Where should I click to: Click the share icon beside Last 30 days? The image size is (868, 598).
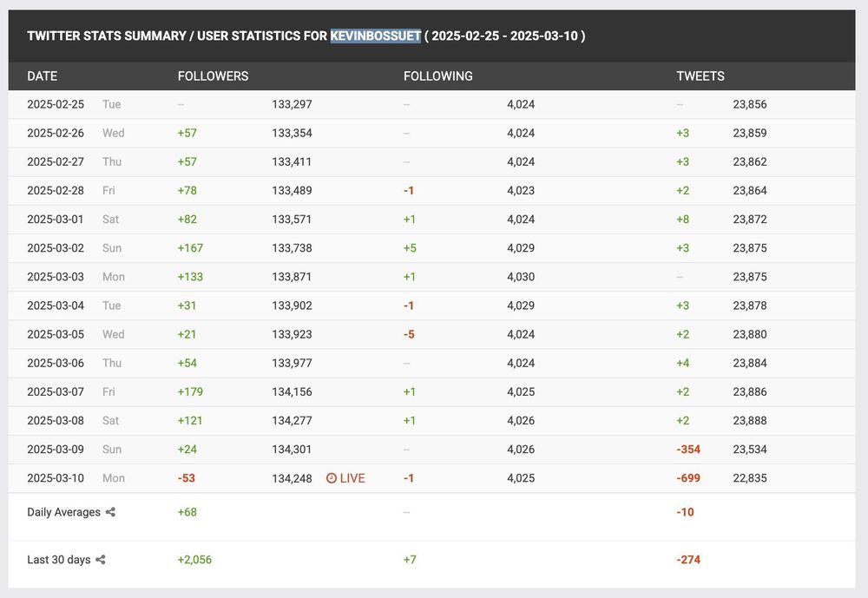[x=100, y=560]
